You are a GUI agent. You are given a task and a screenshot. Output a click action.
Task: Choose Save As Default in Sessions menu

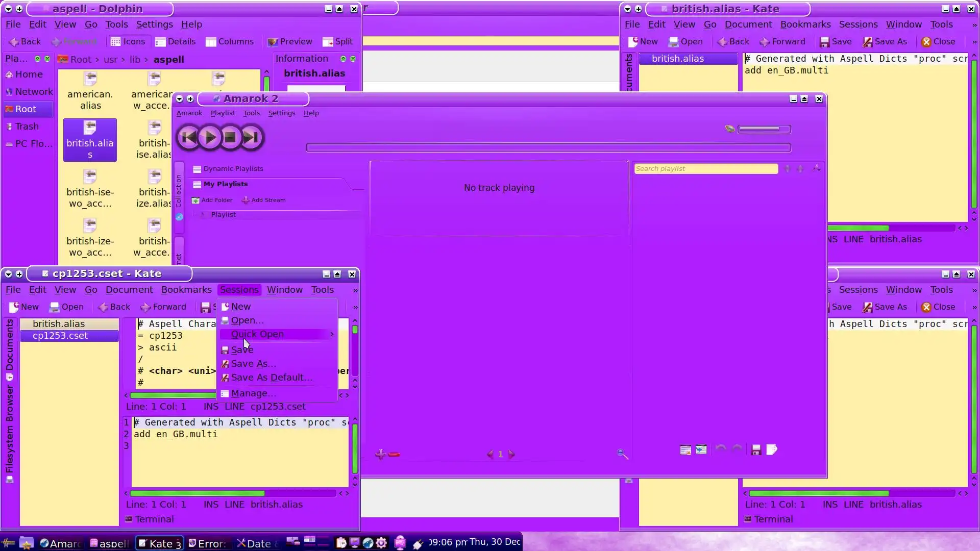[x=271, y=378]
